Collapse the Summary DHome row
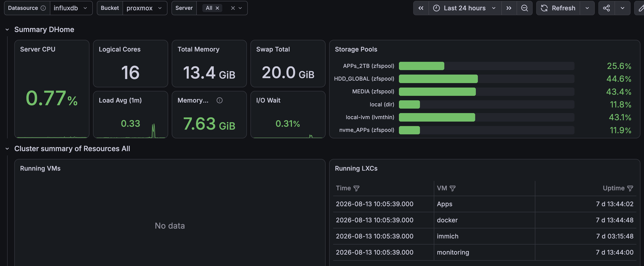 coord(7,30)
